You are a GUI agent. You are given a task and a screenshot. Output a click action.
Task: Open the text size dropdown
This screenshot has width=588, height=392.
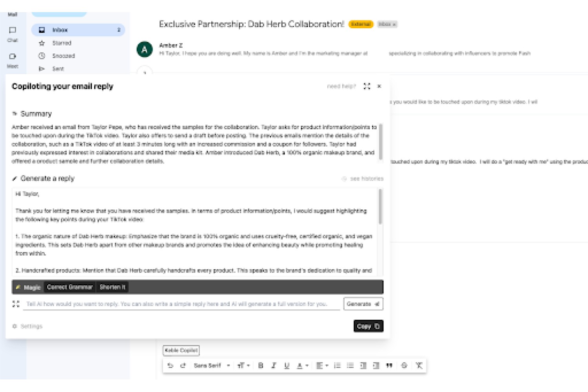tap(243, 366)
